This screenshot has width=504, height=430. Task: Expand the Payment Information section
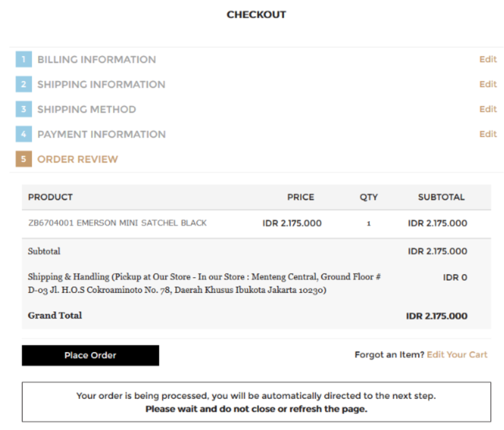point(102,134)
